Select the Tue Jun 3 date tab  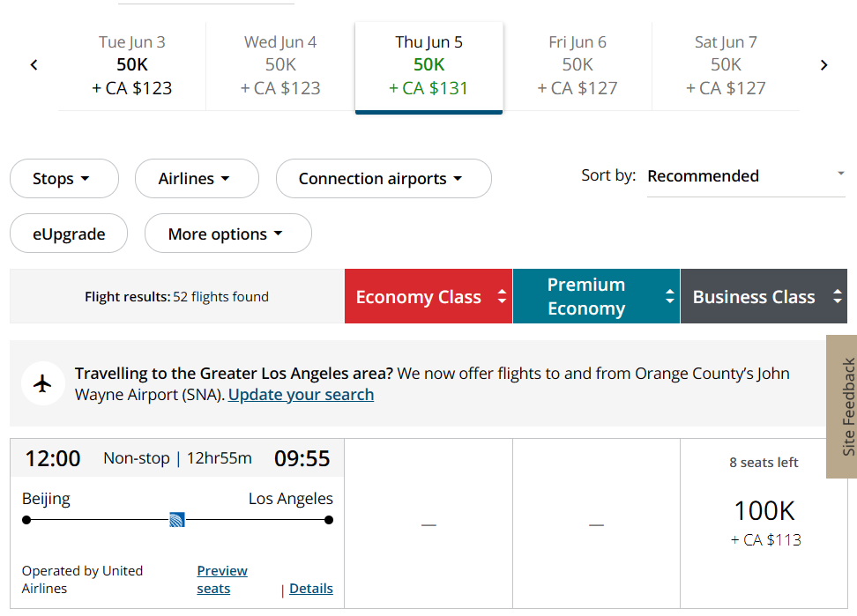[x=132, y=65]
